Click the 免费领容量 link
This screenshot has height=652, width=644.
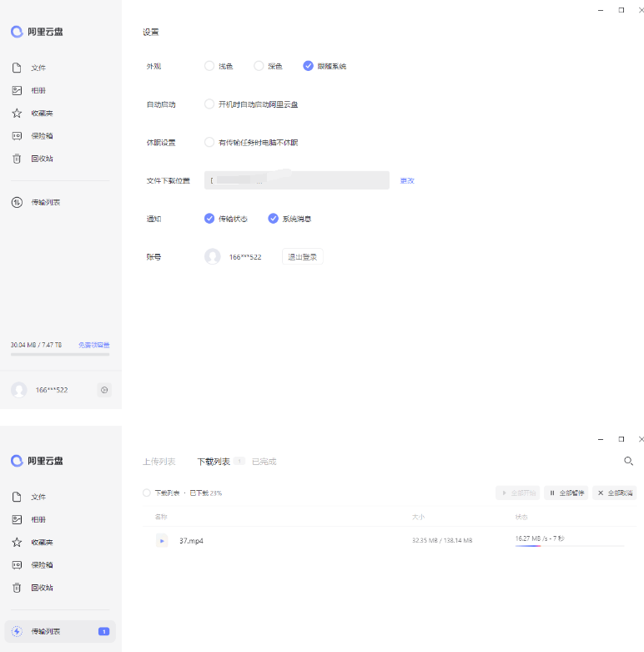click(x=94, y=345)
